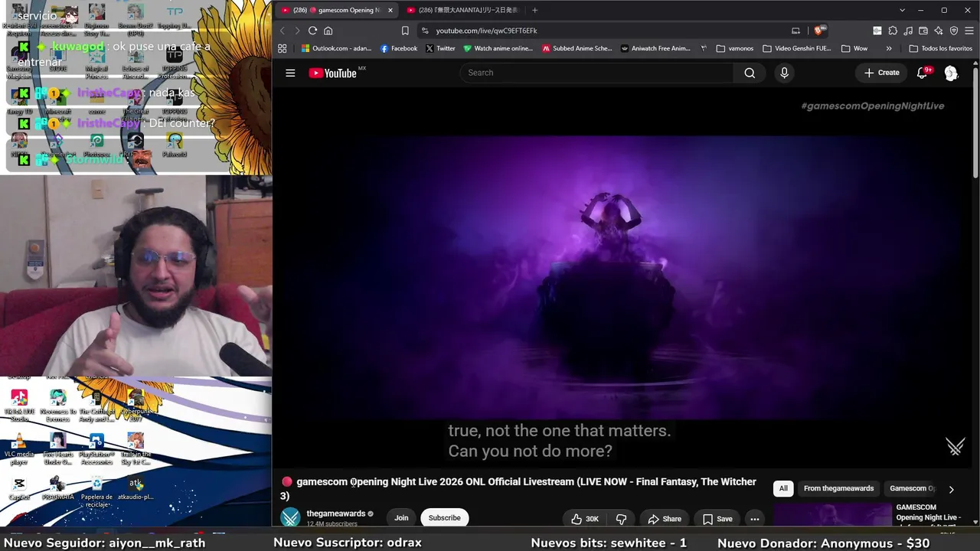The height and width of the screenshot is (551, 980).
Task: Open the browser apps grid icon
Action: pos(283,48)
